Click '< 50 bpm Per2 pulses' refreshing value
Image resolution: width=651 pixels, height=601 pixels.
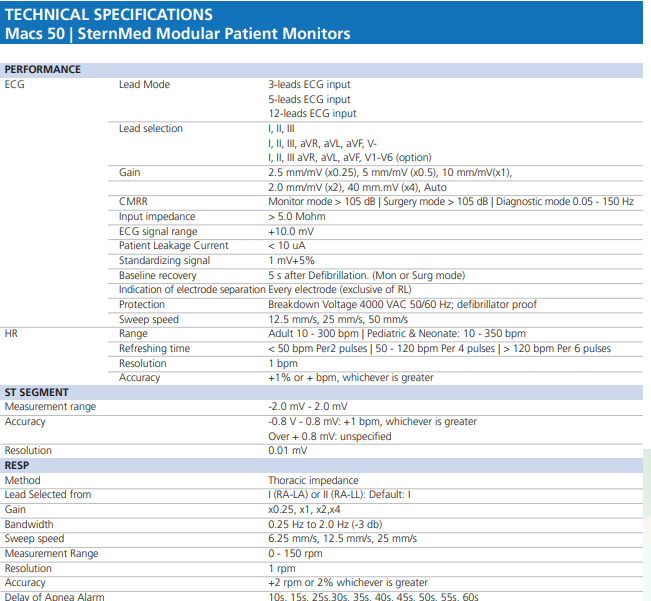click(318, 349)
